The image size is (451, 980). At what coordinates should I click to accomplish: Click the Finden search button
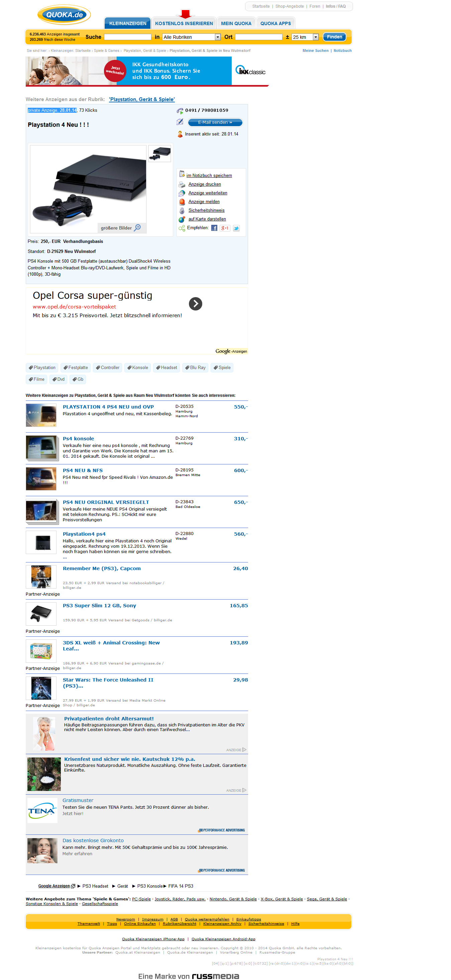[x=334, y=37]
